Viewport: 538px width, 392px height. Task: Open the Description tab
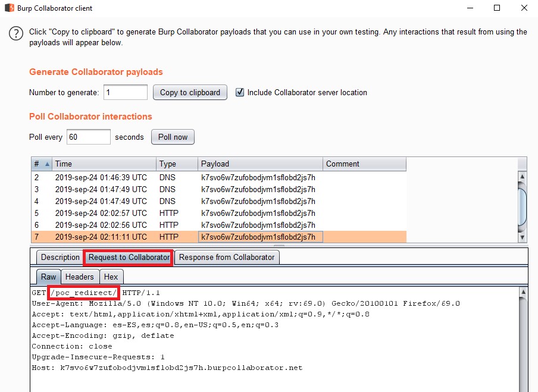pyautogui.click(x=60, y=257)
